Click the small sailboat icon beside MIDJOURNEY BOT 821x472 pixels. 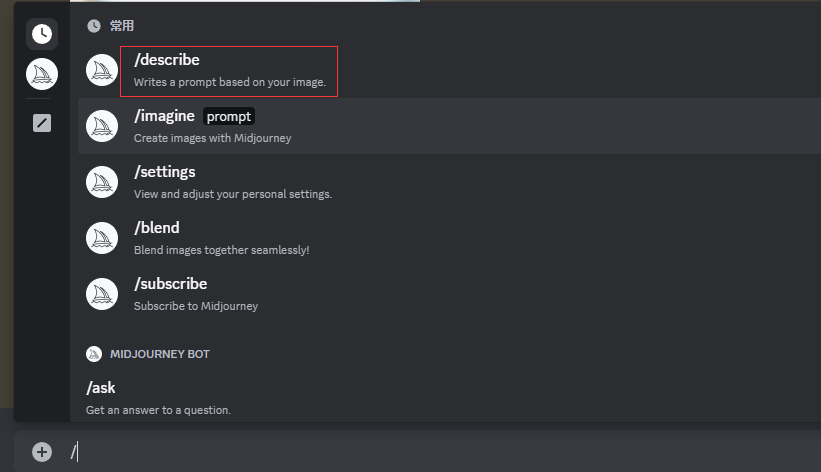[94, 354]
